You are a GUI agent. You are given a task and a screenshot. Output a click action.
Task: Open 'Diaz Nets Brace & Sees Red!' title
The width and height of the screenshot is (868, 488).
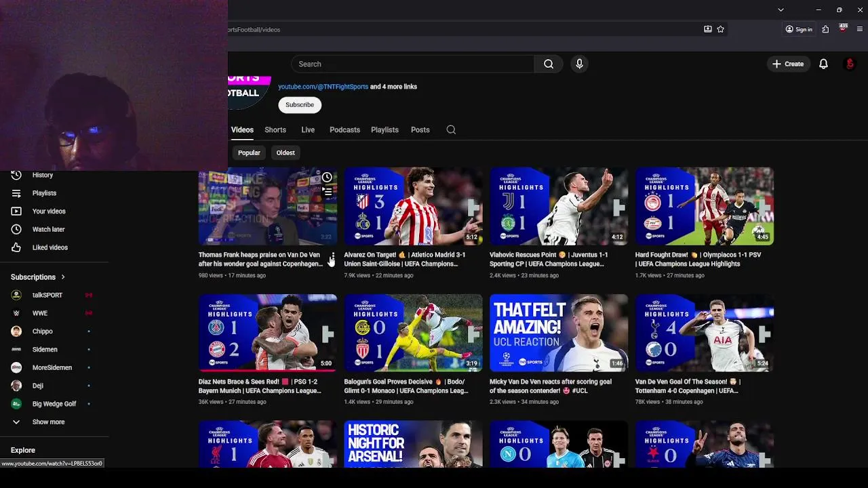click(260, 386)
